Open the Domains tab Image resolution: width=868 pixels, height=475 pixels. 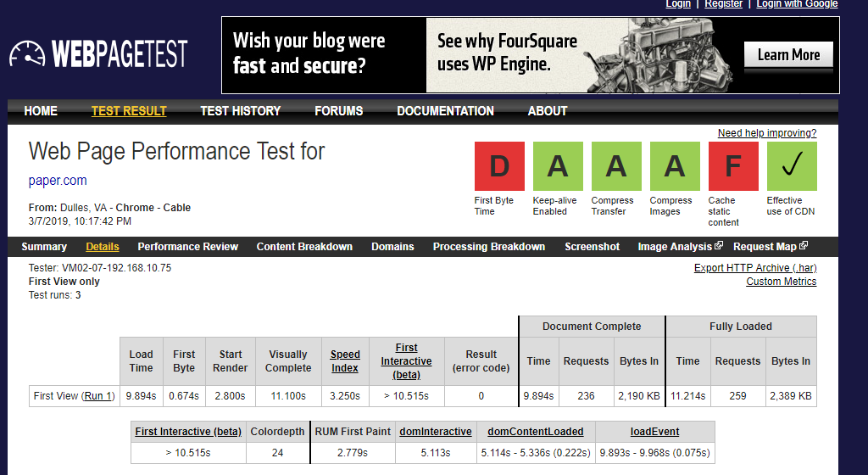point(392,247)
